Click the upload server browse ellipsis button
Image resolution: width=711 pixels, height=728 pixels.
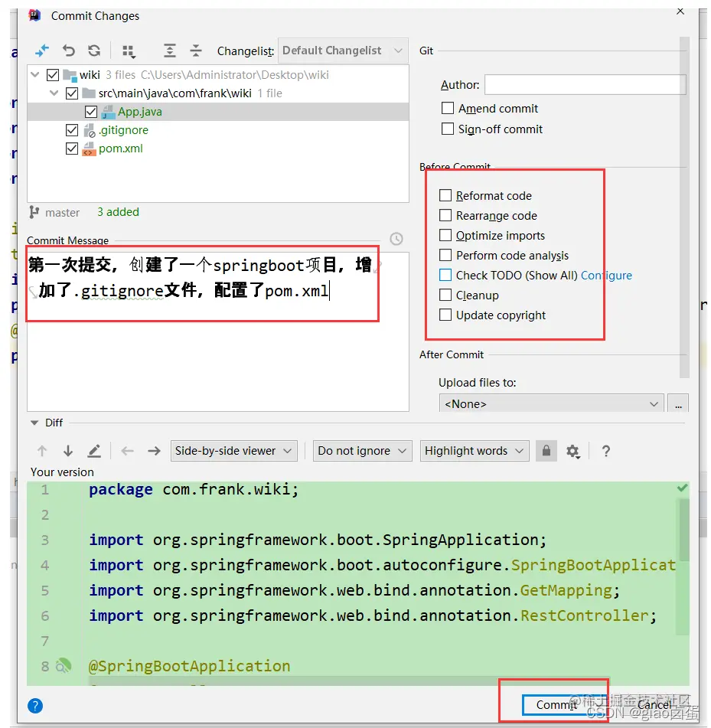coord(678,403)
